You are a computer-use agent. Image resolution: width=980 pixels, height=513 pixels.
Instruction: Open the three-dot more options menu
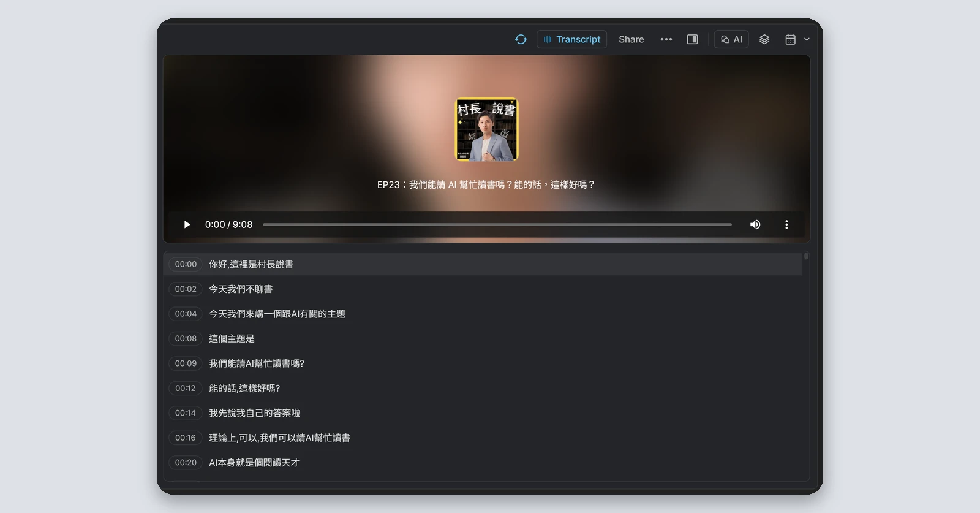[x=666, y=39]
